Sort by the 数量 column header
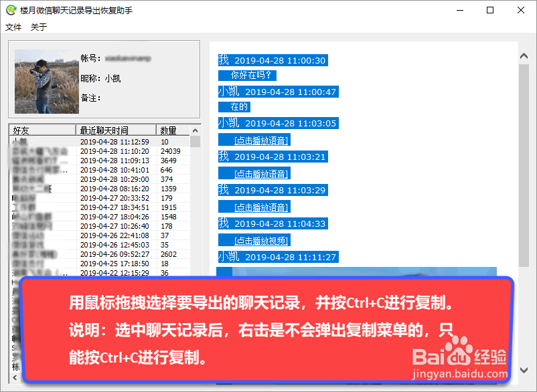Viewport: 537px width, 392px height. pos(173,130)
